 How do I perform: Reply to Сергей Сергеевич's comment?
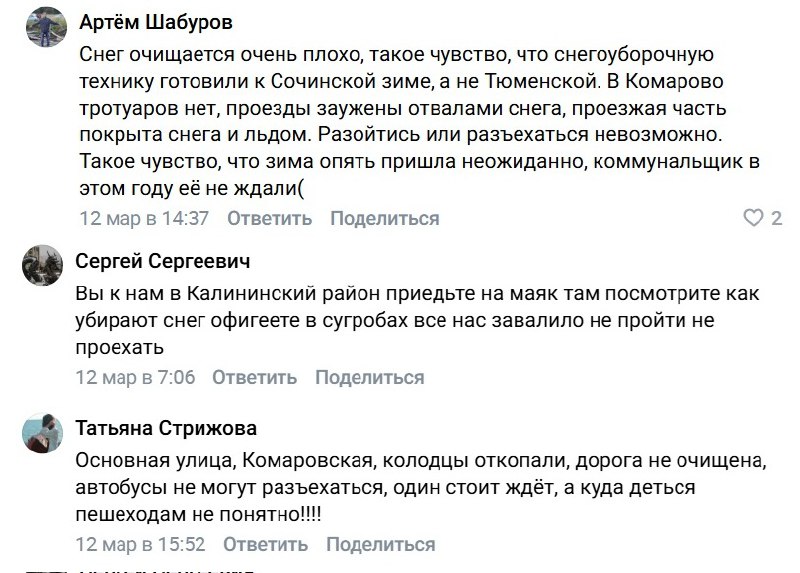254,377
